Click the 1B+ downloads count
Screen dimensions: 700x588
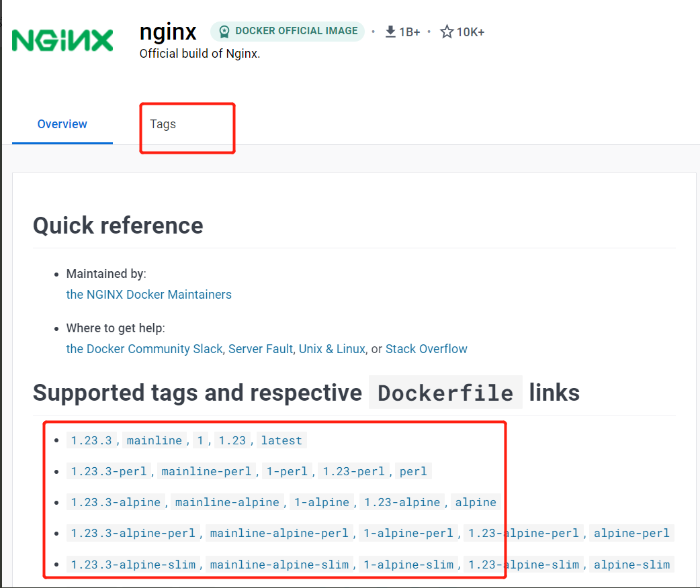(409, 32)
